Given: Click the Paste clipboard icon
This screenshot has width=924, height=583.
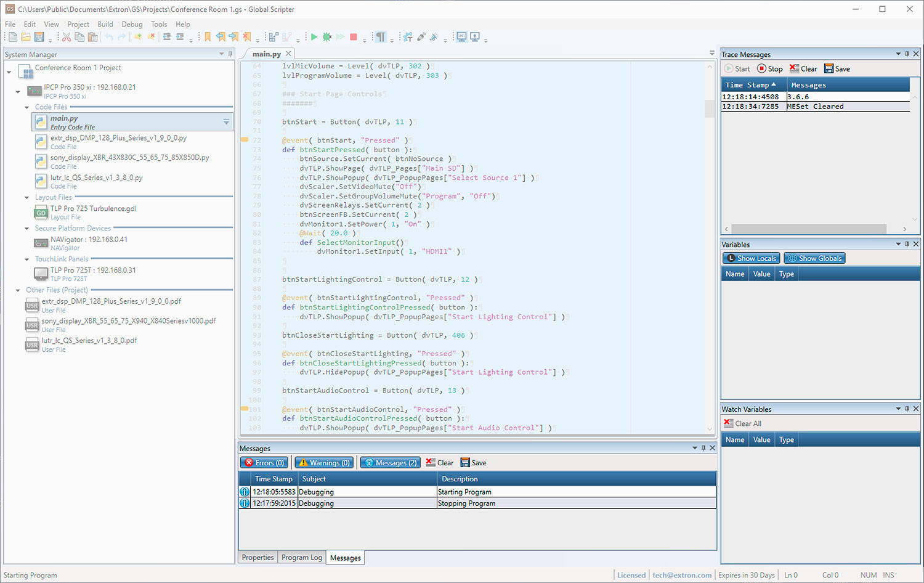Looking at the screenshot, I should click(x=92, y=37).
